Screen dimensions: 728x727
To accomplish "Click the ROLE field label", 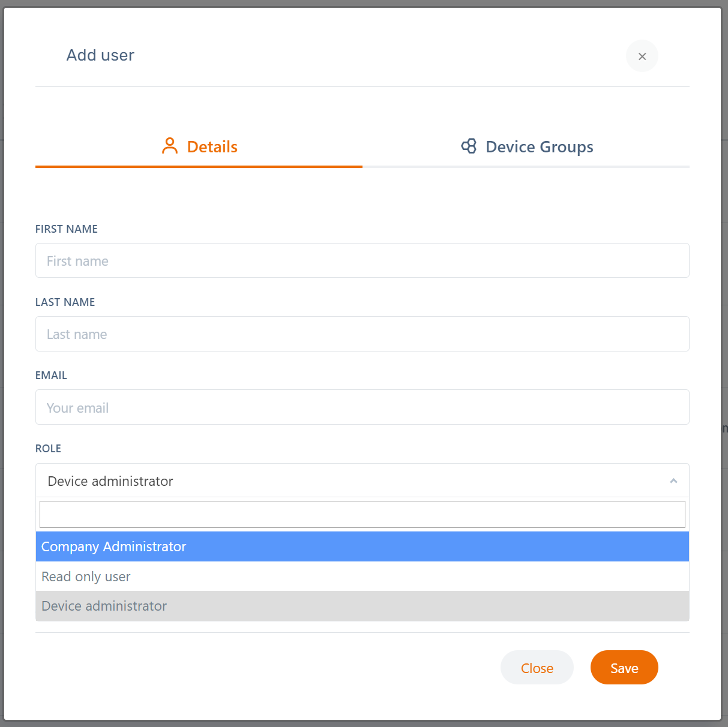I will (x=49, y=449).
